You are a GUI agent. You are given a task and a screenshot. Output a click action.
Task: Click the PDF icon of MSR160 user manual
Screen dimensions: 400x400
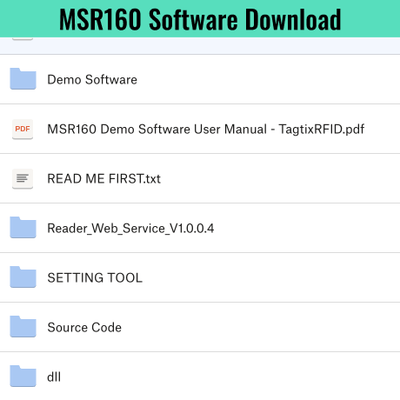pyautogui.click(x=22, y=129)
